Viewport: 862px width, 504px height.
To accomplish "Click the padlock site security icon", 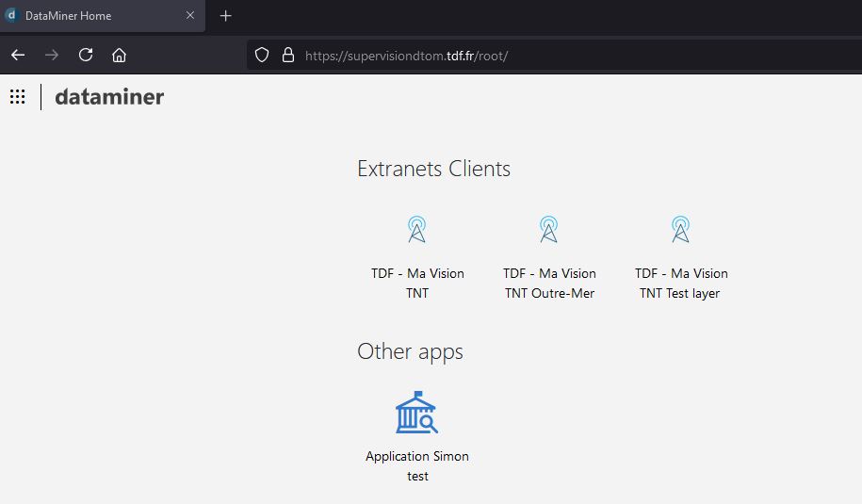I will pos(288,55).
